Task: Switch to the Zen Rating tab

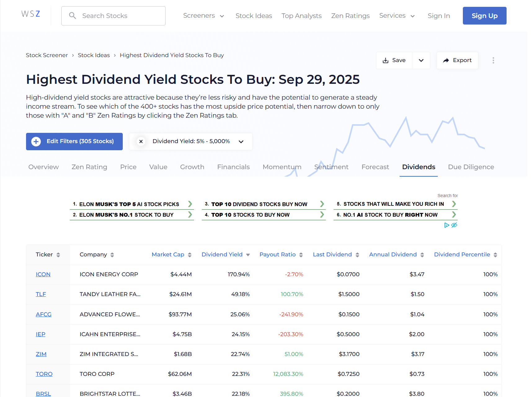Action: coord(89,167)
